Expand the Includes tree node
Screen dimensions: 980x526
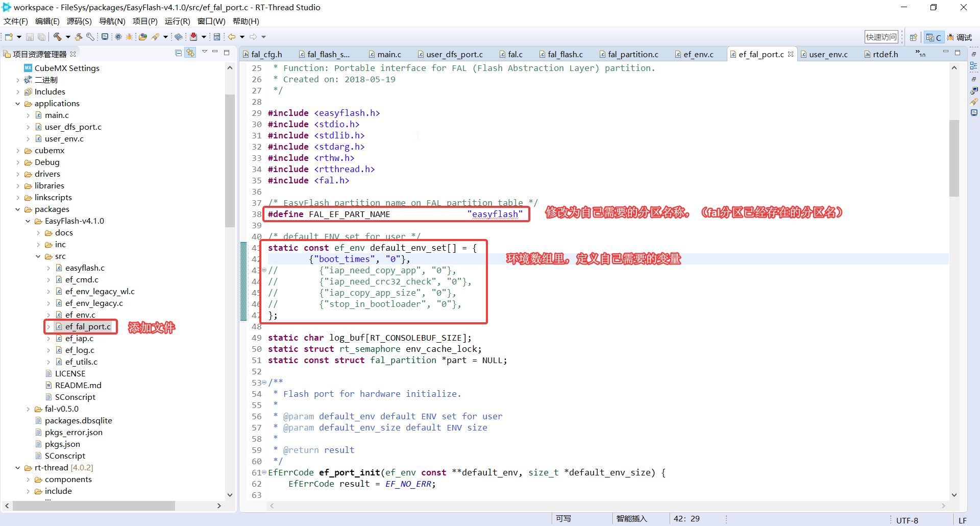(x=18, y=91)
